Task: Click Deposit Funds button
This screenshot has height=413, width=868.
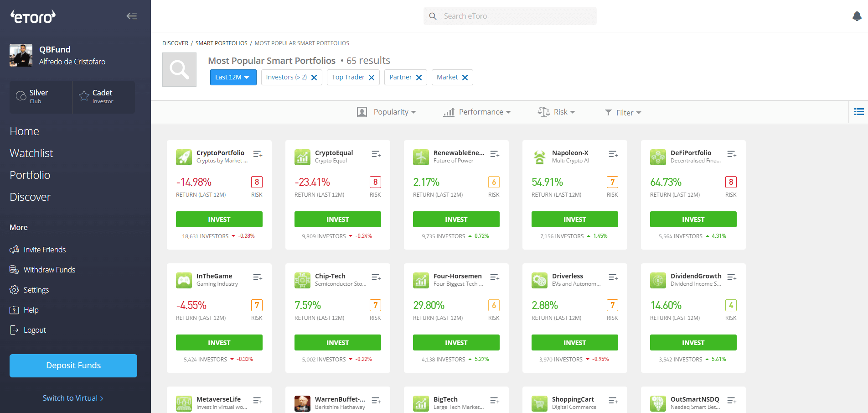Action: point(73,366)
